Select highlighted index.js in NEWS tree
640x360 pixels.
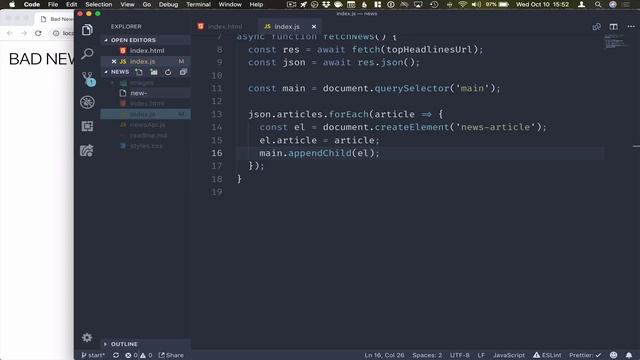pos(146,114)
